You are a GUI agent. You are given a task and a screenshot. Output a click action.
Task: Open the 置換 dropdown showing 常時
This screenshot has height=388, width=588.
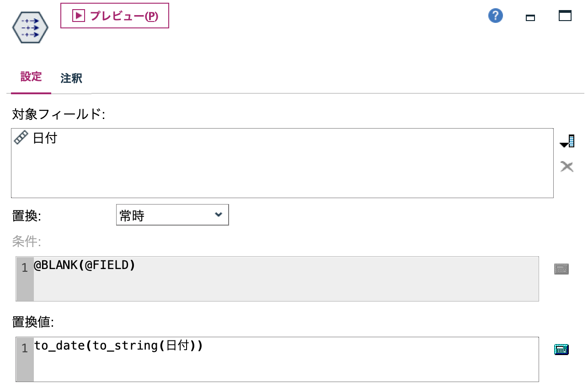pos(172,215)
